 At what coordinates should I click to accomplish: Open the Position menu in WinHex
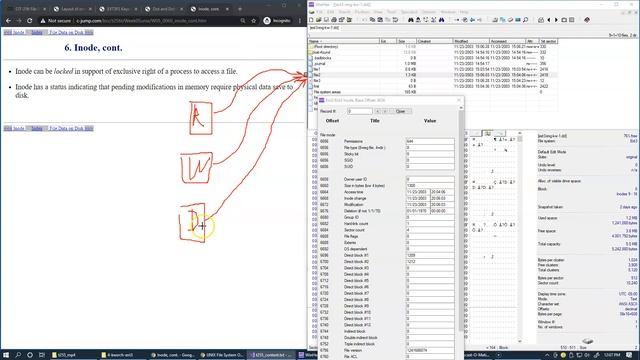(362, 12)
